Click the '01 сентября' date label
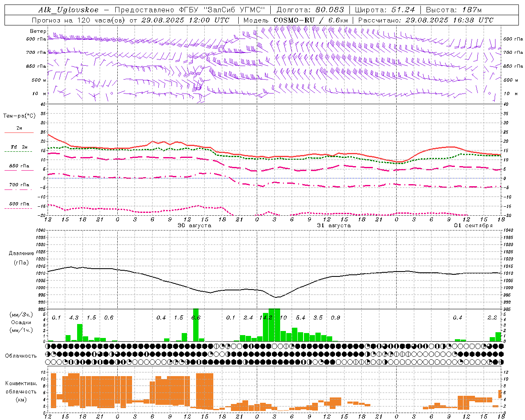 pos(473,226)
